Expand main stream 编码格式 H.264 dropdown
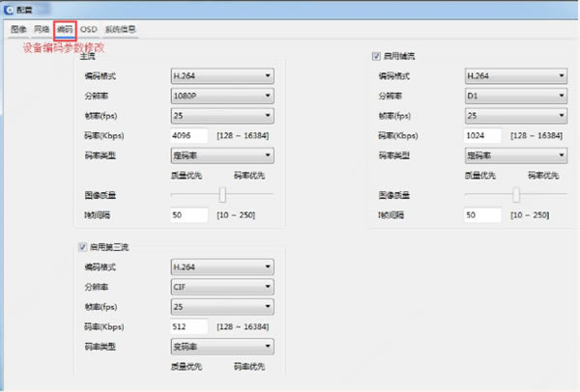This screenshot has height=392, width=580. pyautogui.click(x=220, y=74)
